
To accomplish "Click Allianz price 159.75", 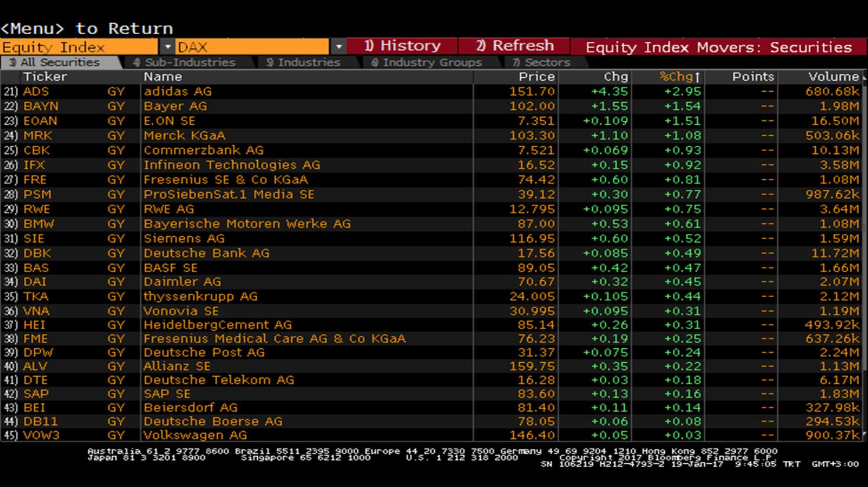I will tap(532, 366).
